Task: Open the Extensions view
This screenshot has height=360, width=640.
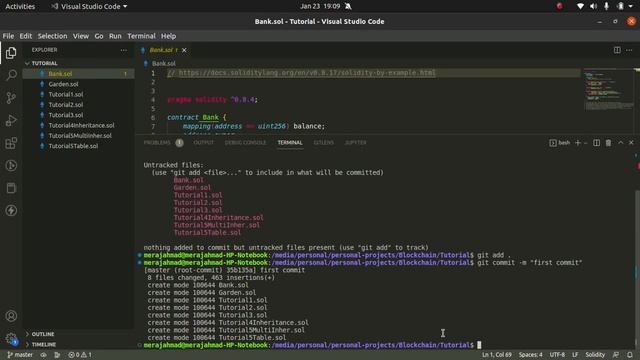Action: coord(11,143)
